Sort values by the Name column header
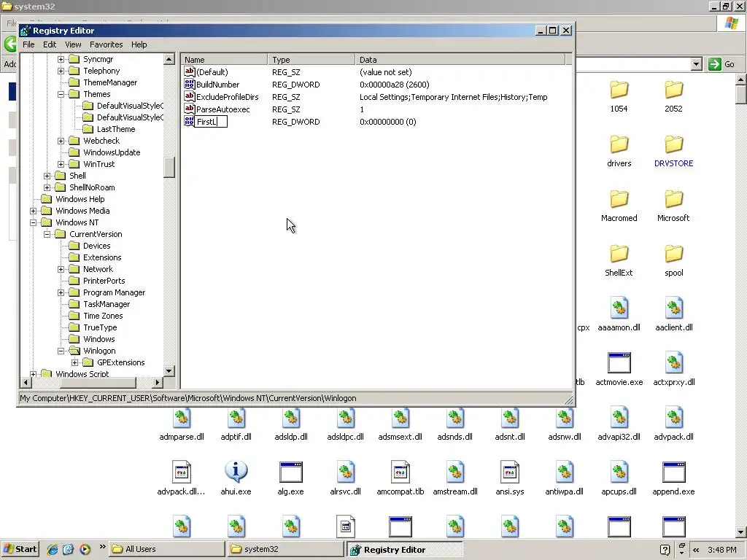The image size is (747, 560). (x=225, y=60)
